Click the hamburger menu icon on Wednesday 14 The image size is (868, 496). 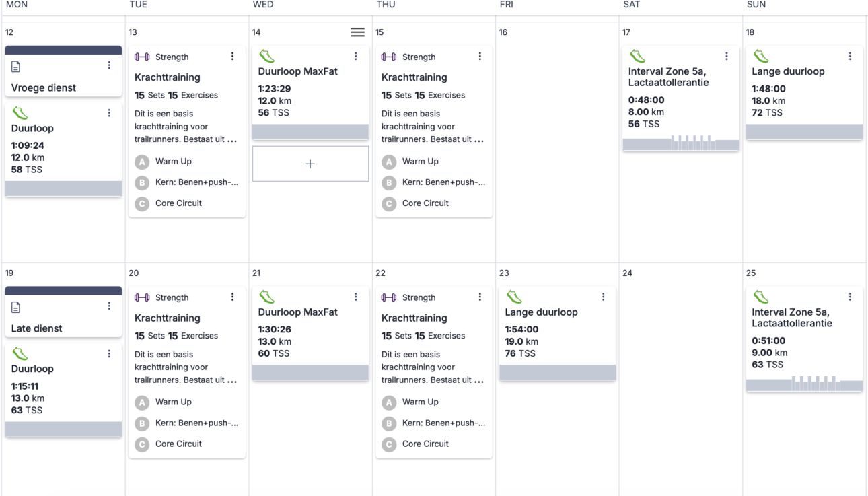pos(357,32)
